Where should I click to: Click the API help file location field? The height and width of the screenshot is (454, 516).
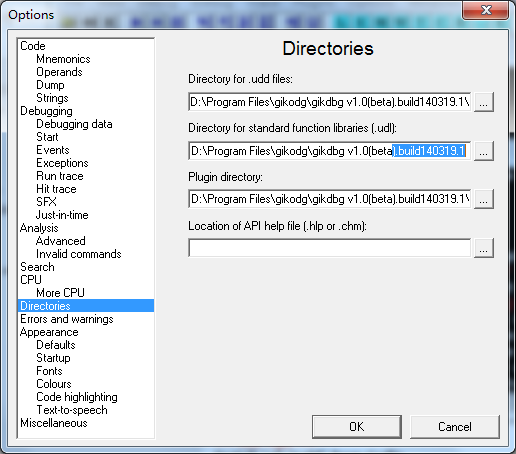[x=330, y=248]
